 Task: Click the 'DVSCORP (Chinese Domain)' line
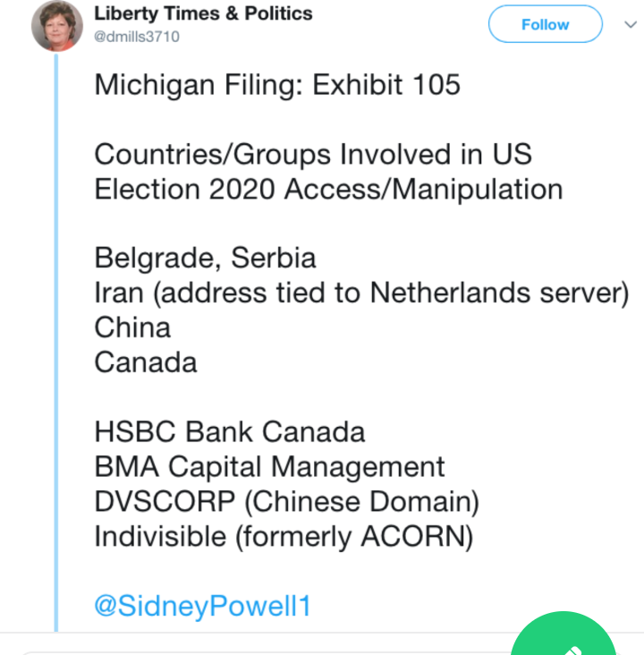(x=286, y=502)
